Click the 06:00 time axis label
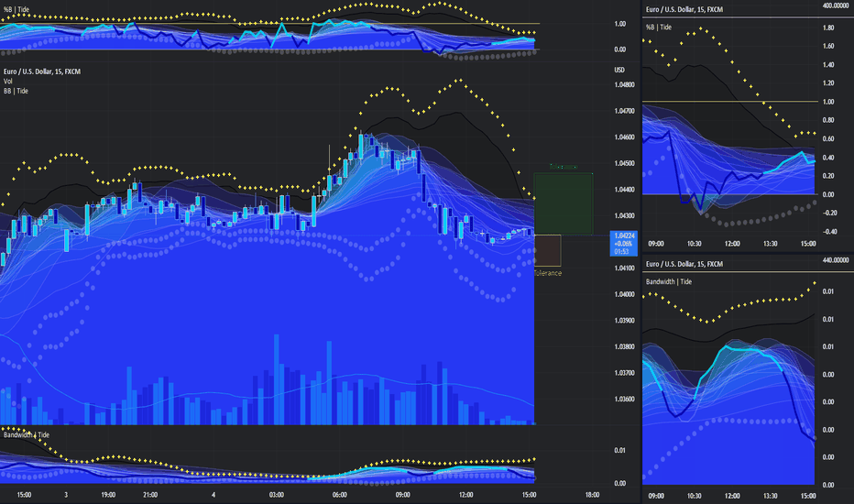Viewport: 854px width, 504px height. (x=340, y=495)
